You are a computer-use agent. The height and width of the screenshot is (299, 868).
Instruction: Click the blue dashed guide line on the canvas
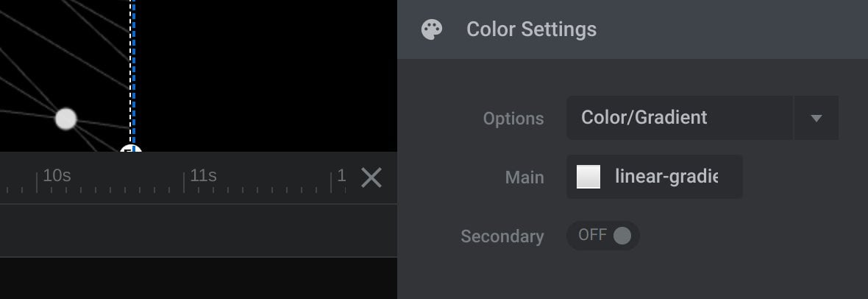(133, 72)
